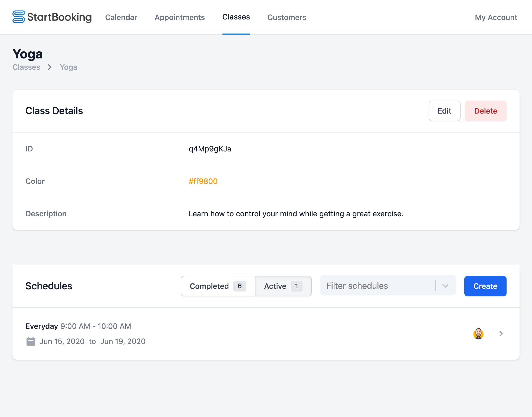Click the StartBooking logo icon
The image size is (532, 417).
pos(19,17)
